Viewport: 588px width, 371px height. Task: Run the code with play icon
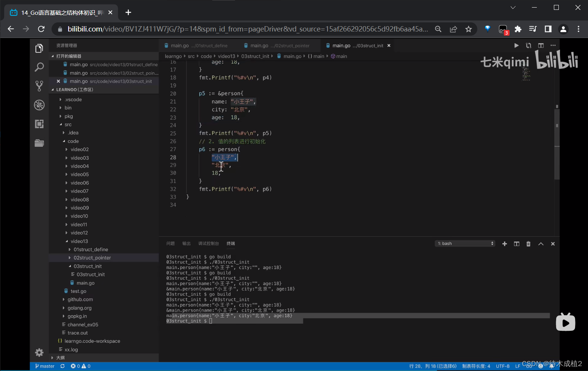coord(516,46)
